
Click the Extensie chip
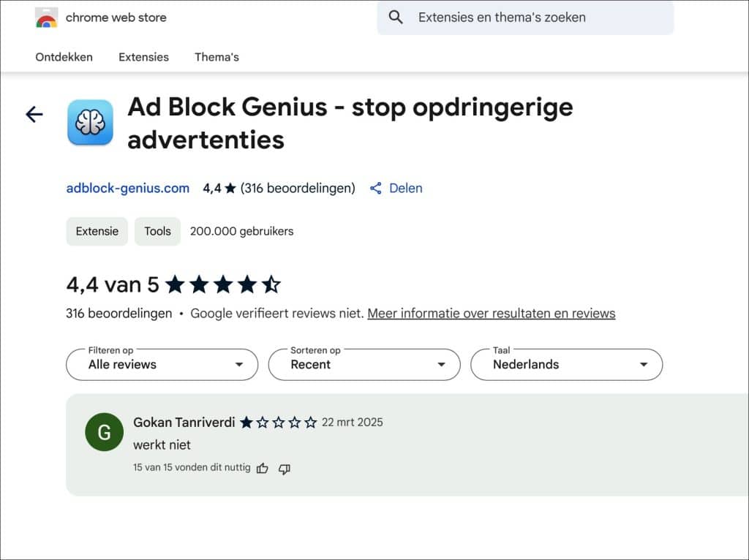click(97, 232)
